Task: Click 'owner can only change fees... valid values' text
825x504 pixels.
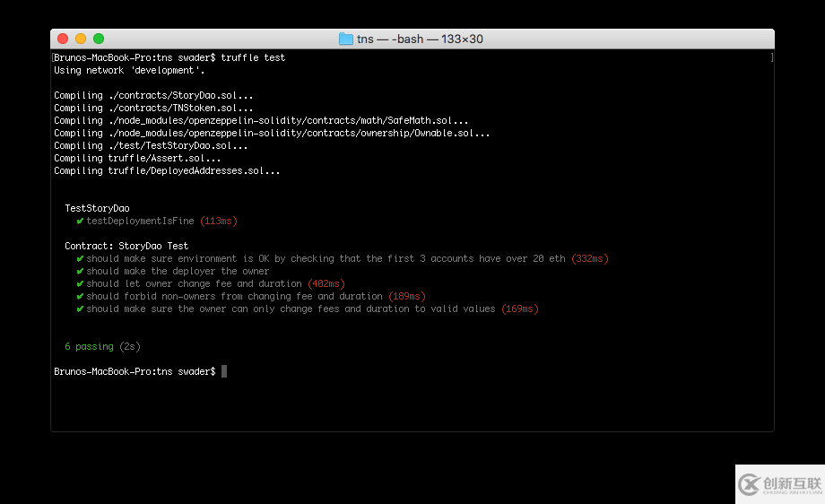Action: click(x=291, y=309)
